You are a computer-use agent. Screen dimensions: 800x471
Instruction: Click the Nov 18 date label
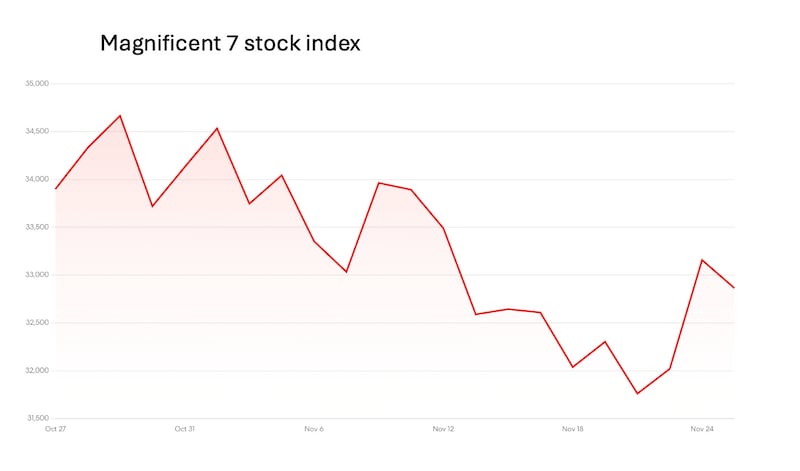573,429
